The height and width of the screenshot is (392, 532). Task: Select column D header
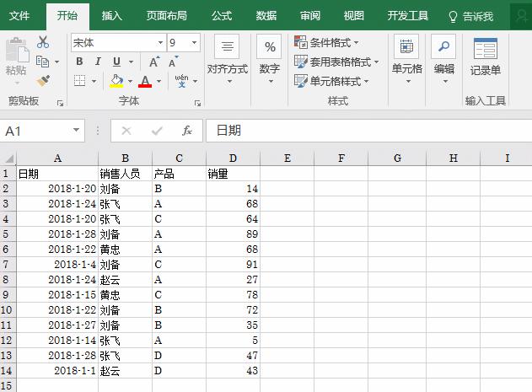[x=233, y=158]
